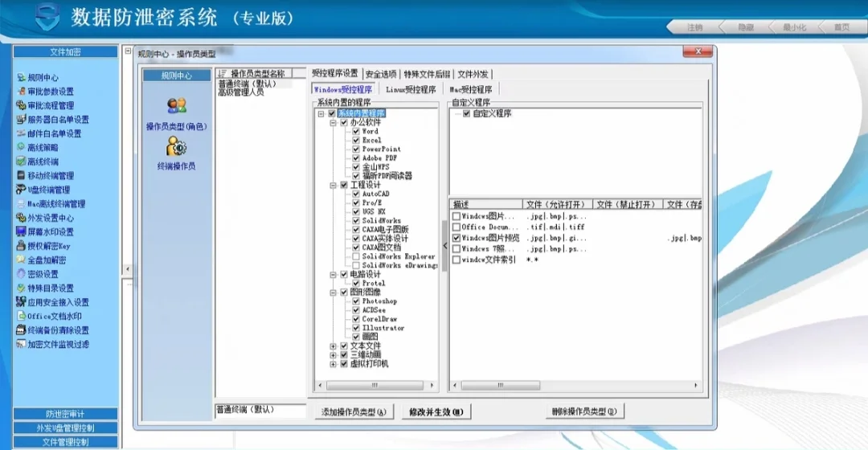Enable SolidWorks Explorer checkbox

[356, 256]
